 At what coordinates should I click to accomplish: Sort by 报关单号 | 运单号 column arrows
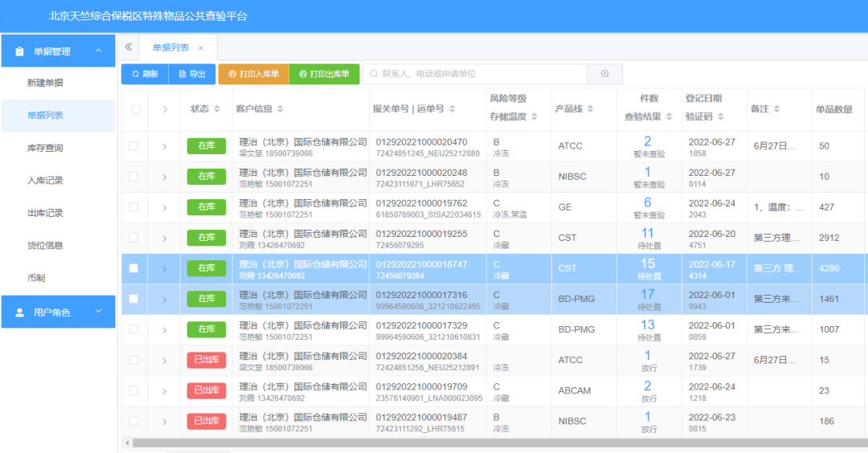click(452, 109)
